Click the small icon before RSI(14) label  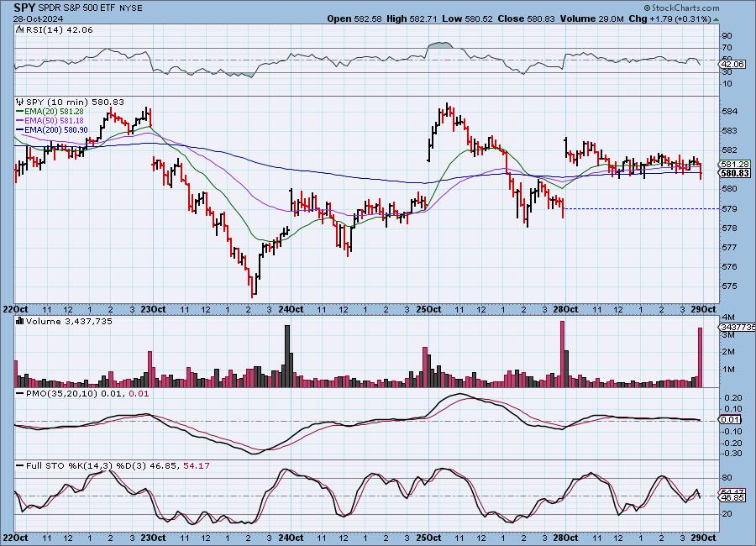[x=19, y=29]
